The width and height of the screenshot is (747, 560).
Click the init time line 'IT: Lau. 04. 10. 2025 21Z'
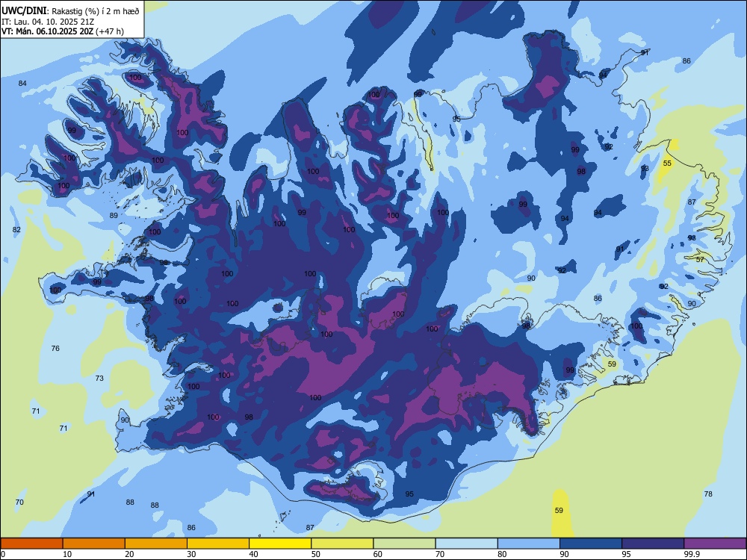point(48,22)
